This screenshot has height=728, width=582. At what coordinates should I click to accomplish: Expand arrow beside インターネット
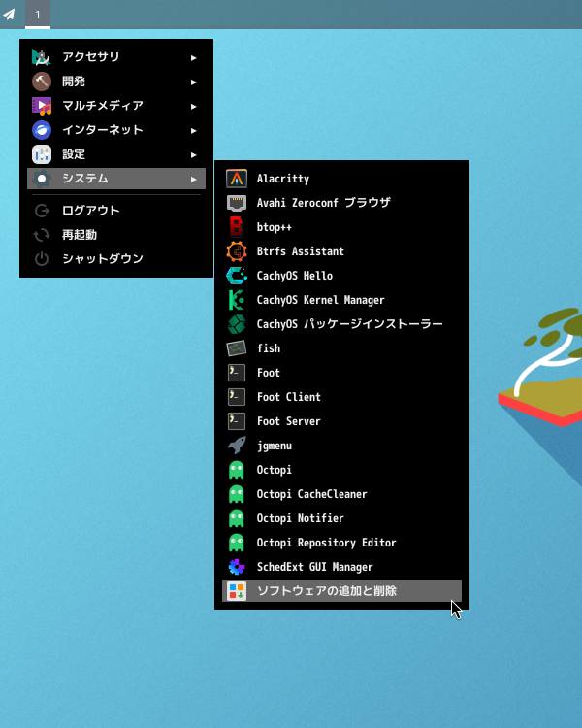194,131
